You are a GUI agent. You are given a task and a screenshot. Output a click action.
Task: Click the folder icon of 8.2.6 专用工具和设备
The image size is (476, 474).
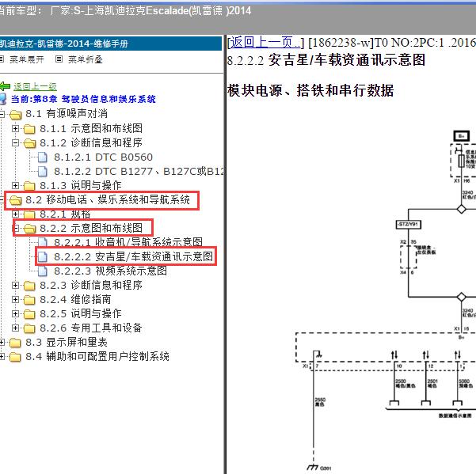pyautogui.click(x=29, y=328)
